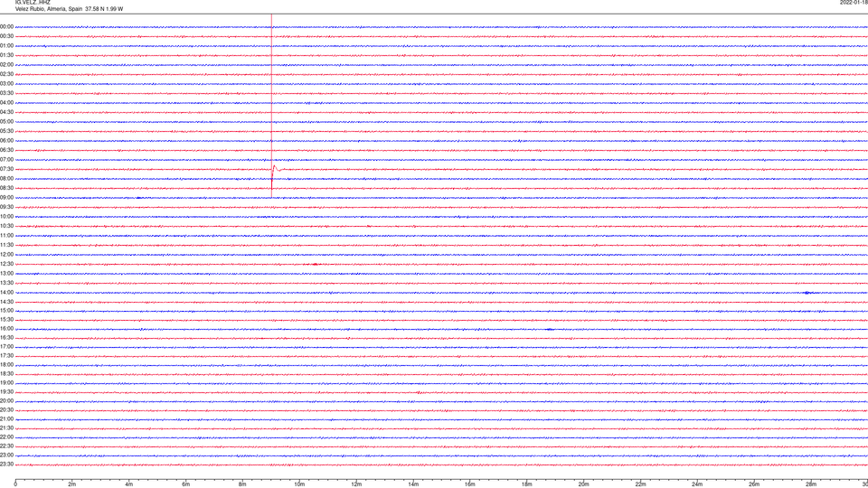The height and width of the screenshot is (488, 868).
Task: Click the 8m tick on the minutes axis
Action: tap(242, 484)
